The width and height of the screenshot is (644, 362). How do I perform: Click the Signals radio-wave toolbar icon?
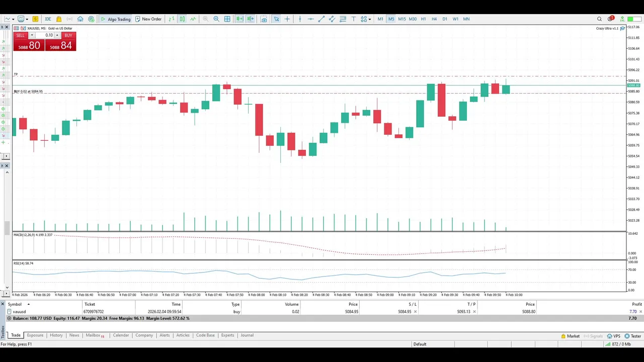click(x=69, y=19)
